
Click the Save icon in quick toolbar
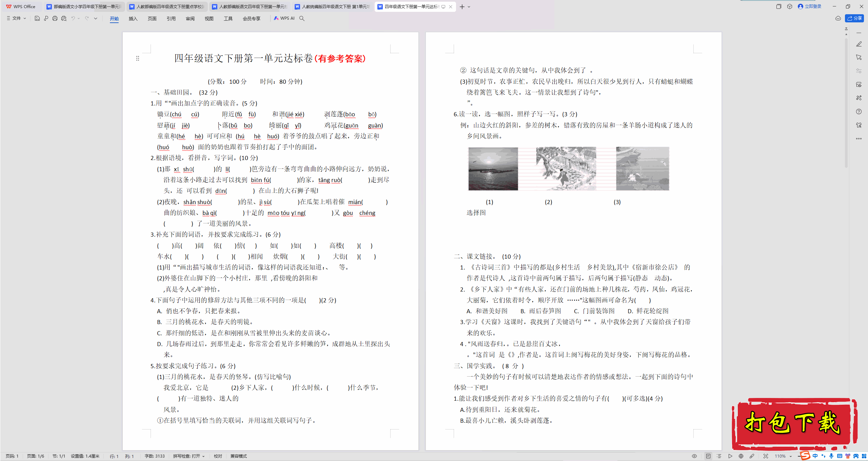point(37,18)
